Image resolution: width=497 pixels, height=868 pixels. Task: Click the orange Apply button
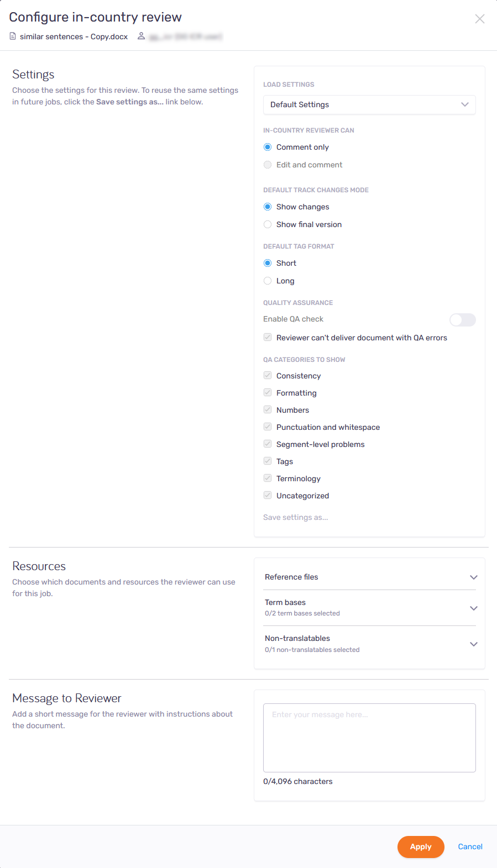[x=421, y=846]
